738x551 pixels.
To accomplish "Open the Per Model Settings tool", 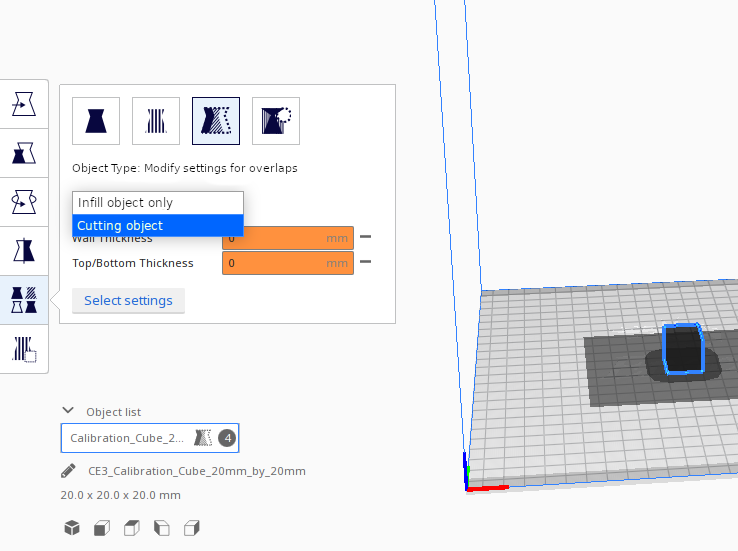I will tap(24, 300).
